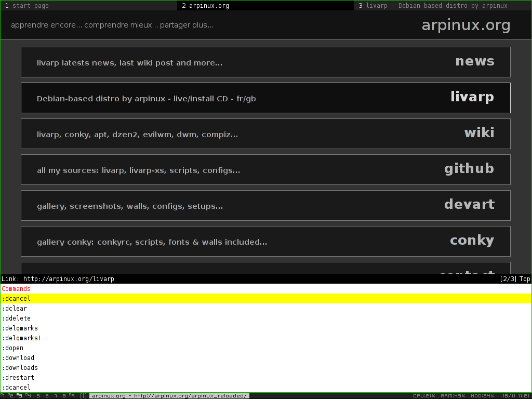Click the CPU:21% status indicator

424,396
